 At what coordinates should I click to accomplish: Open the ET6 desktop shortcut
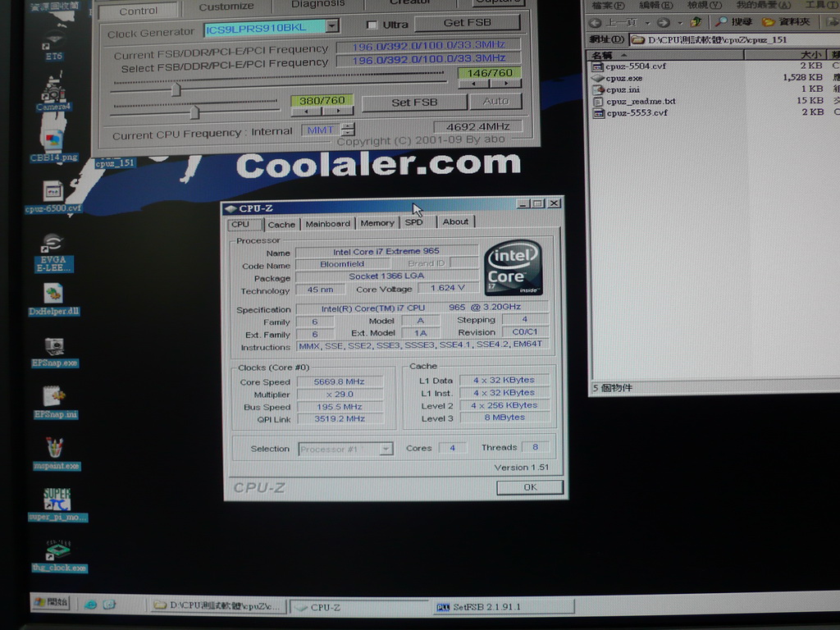[x=53, y=45]
